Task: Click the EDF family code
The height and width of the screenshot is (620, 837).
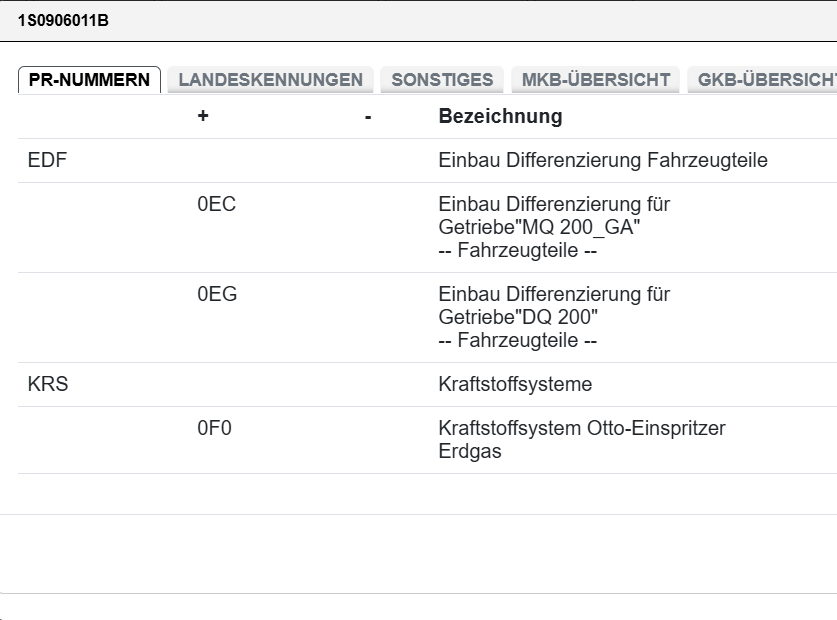Action: pos(45,159)
